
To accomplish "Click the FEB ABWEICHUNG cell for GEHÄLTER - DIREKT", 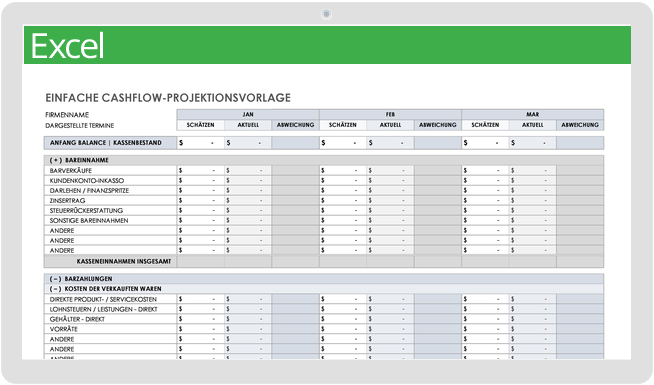I will pos(438,319).
